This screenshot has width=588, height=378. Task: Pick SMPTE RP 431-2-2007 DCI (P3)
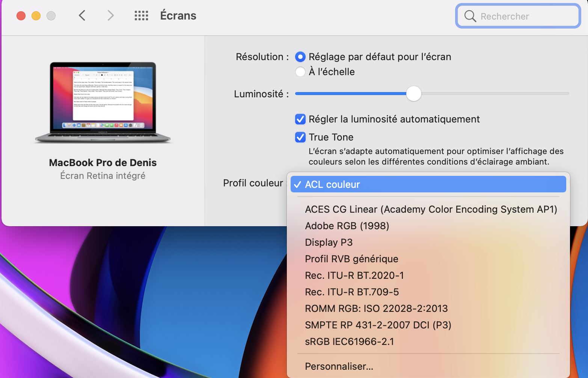428,325
